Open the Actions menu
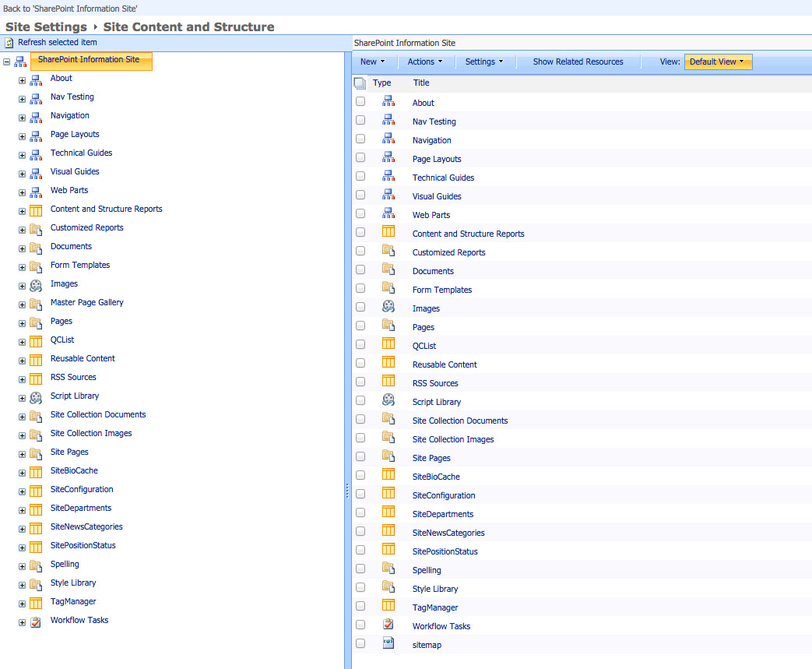Image resolution: width=812 pixels, height=669 pixels. [425, 62]
